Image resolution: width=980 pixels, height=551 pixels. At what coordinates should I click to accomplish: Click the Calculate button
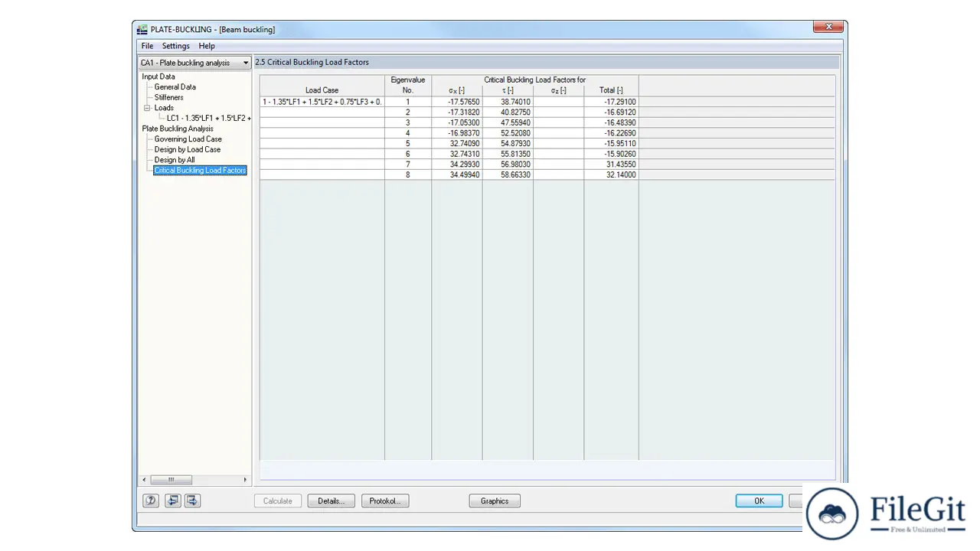278,500
